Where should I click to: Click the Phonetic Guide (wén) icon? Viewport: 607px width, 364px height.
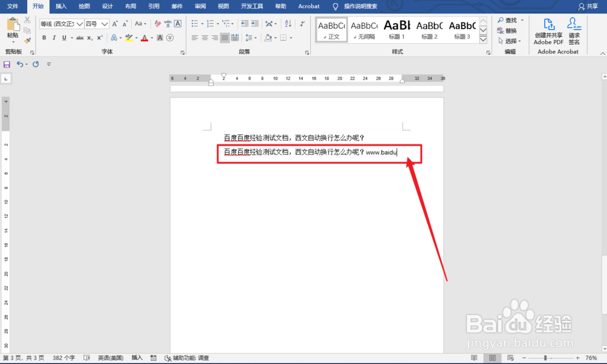pyautogui.click(x=168, y=24)
